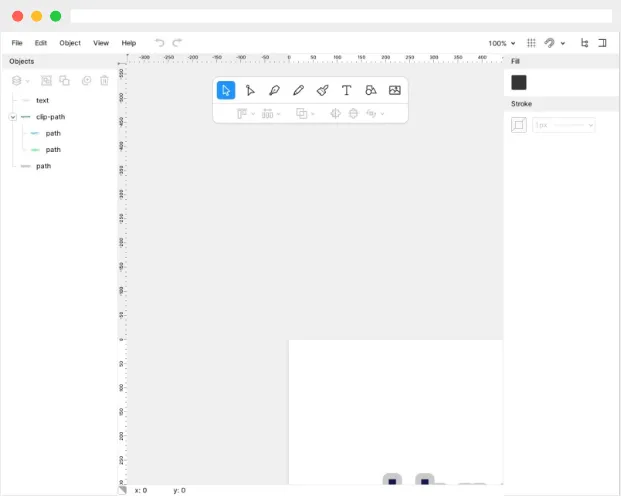Collapse the clip-path tree item

13,117
